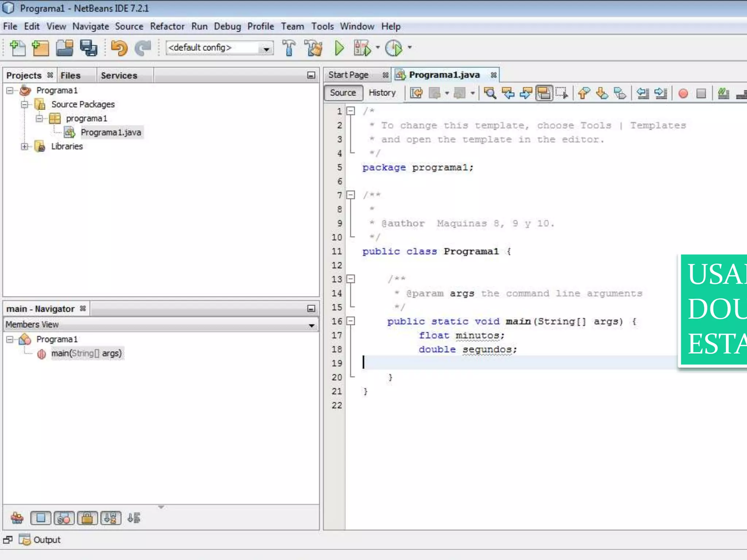The height and width of the screenshot is (560, 747).
Task: Click the New File toolbar icon
Action: click(17, 48)
